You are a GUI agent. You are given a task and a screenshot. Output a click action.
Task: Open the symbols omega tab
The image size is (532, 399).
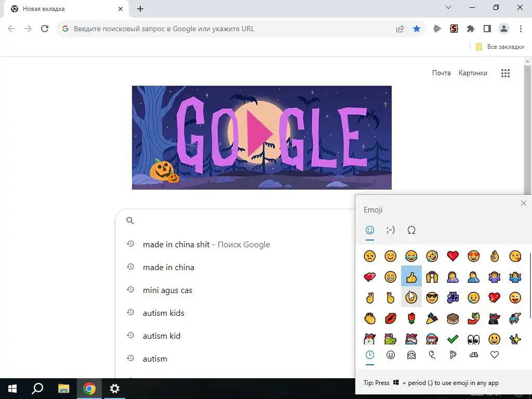point(411,230)
